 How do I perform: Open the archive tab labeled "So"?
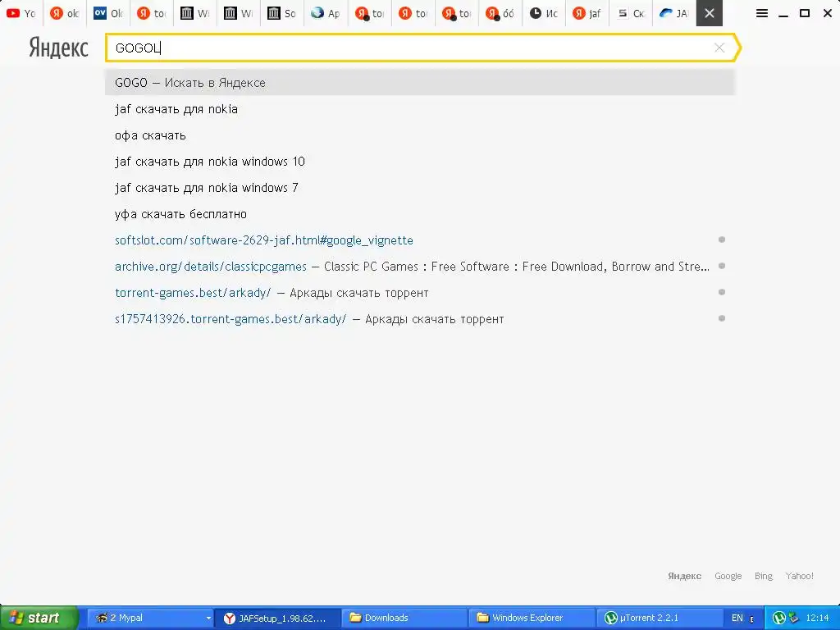282,13
